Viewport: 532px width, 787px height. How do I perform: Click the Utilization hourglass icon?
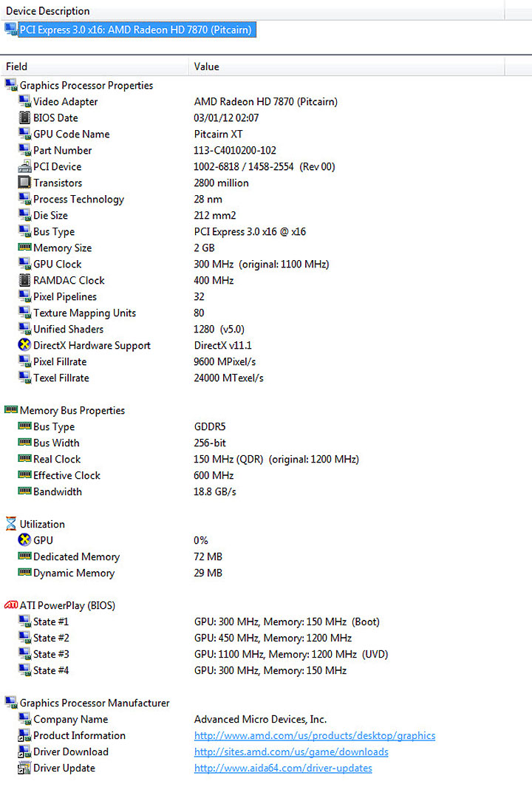10,524
